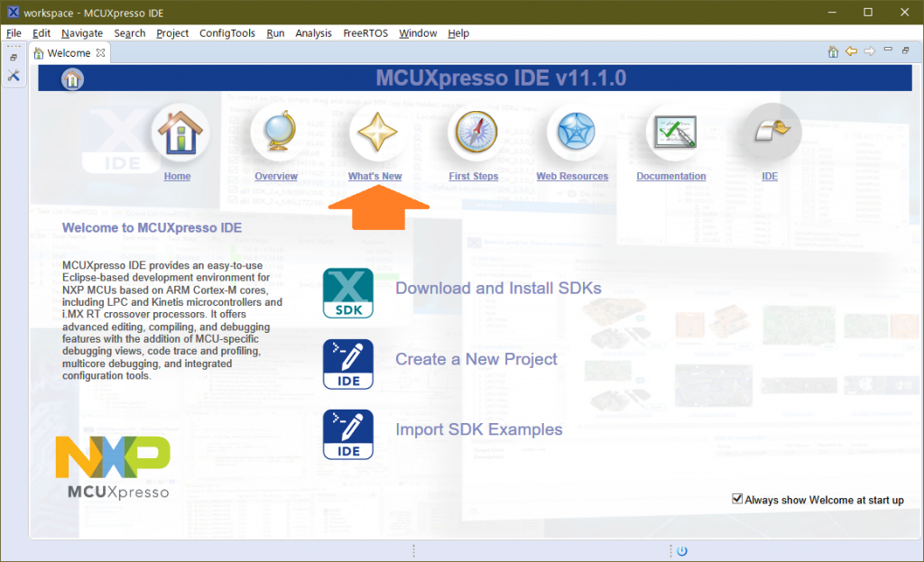Click the What's New star icon

pos(376,134)
